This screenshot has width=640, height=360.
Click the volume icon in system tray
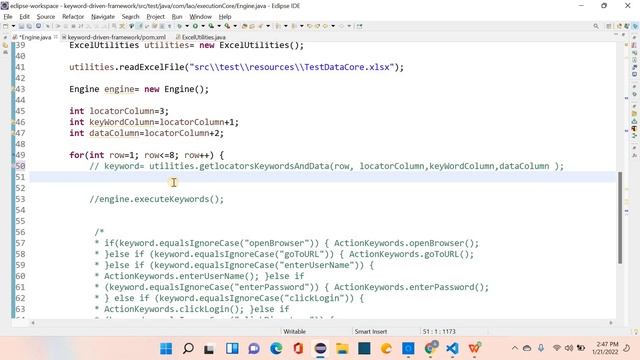pos(569,348)
